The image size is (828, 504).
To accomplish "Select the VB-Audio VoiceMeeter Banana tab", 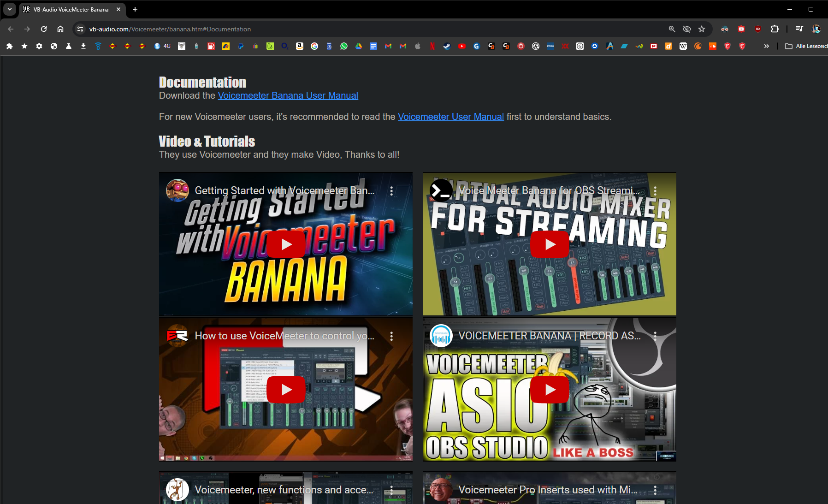I will point(71,9).
